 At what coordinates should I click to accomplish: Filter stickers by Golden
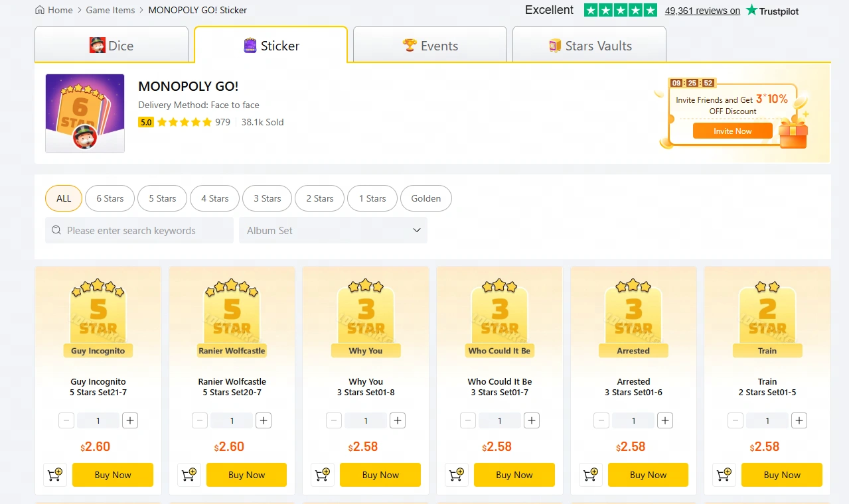(x=426, y=198)
